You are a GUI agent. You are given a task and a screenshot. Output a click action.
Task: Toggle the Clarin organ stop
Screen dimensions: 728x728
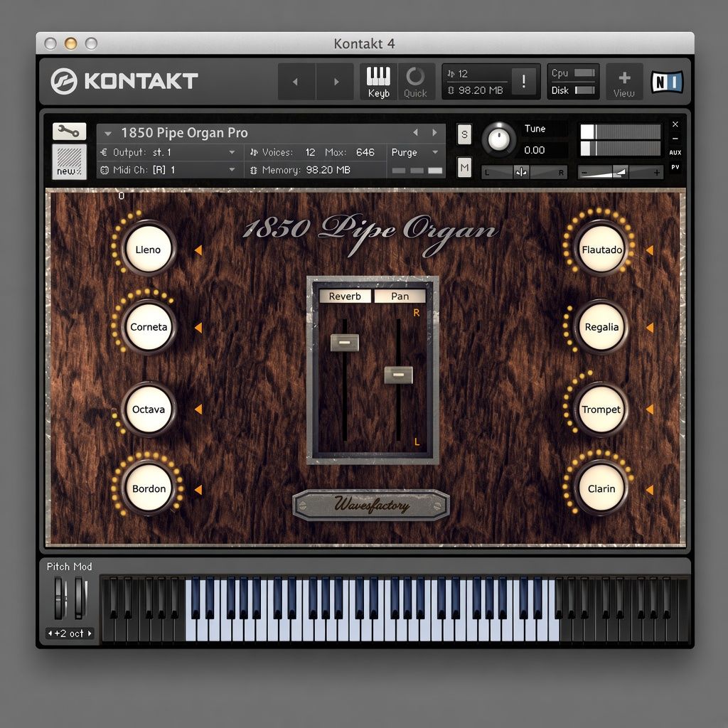[601, 488]
